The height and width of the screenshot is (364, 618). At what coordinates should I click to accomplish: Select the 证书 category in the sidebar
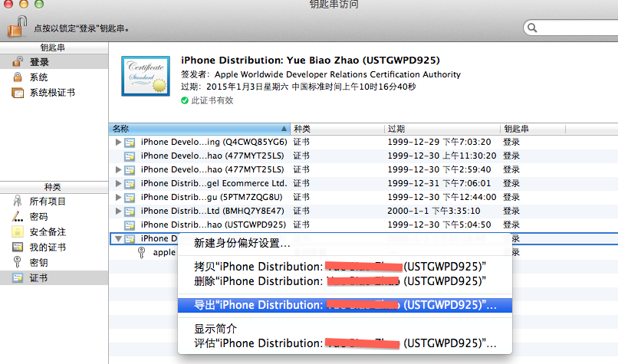point(54,278)
